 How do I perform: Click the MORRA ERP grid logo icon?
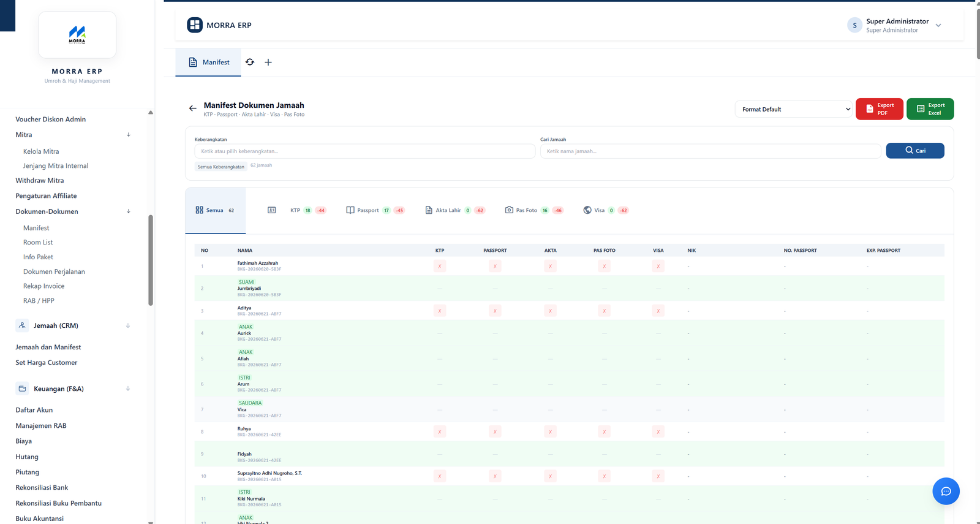click(x=195, y=25)
